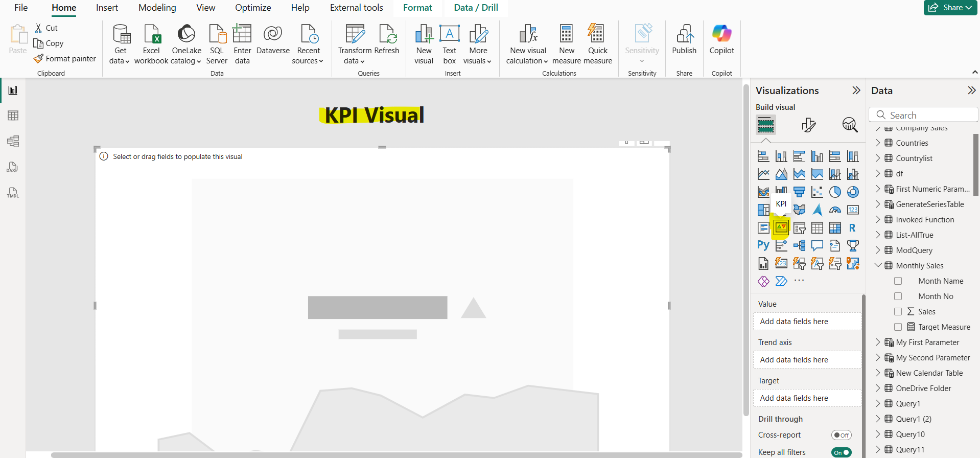This screenshot has height=458, width=980.
Task: Open the Format ribbon tab
Action: pos(417,8)
